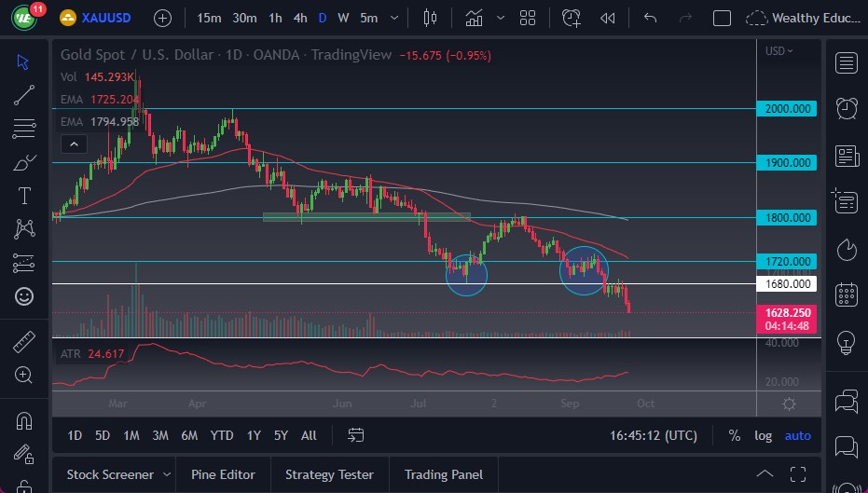Image resolution: width=868 pixels, height=493 pixels.
Task: Toggle the log scale option
Action: pyautogui.click(x=763, y=435)
